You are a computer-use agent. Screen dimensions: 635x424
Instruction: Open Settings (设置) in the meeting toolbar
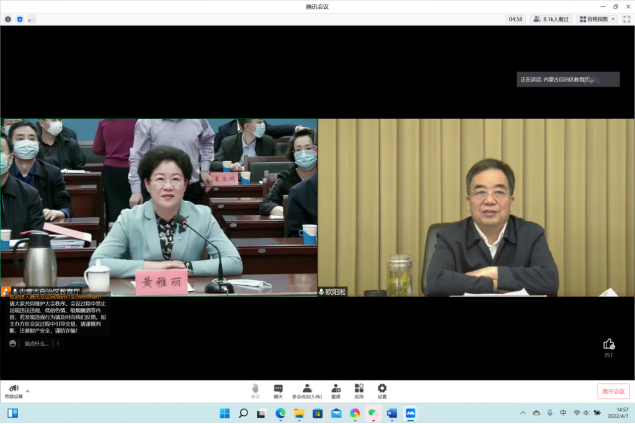click(382, 389)
